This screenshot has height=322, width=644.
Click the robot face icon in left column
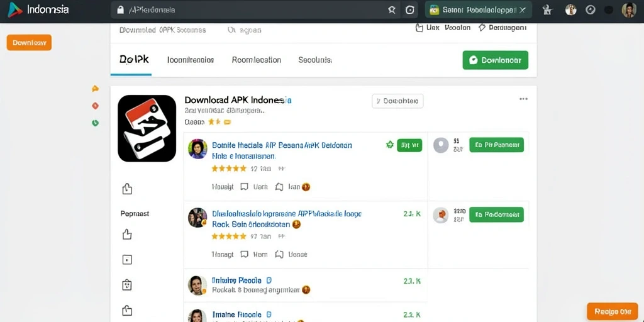(x=127, y=285)
